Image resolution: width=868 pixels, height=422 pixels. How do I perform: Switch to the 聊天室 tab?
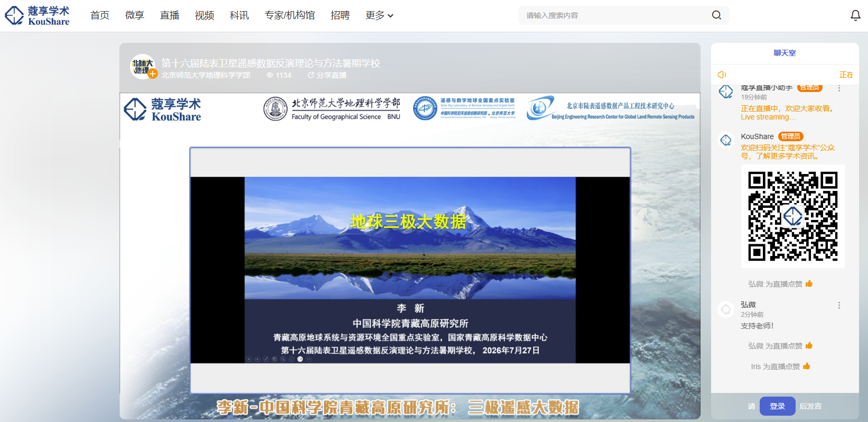(x=785, y=53)
